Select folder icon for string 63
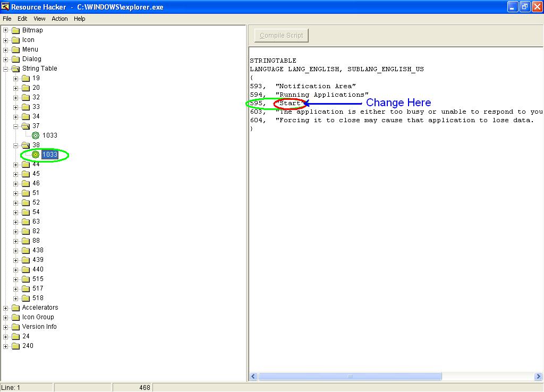Viewport: 544px width, 392px height. 25,221
